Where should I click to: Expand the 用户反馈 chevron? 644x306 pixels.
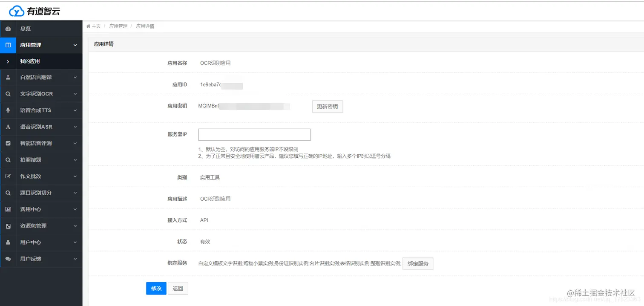click(x=75, y=259)
